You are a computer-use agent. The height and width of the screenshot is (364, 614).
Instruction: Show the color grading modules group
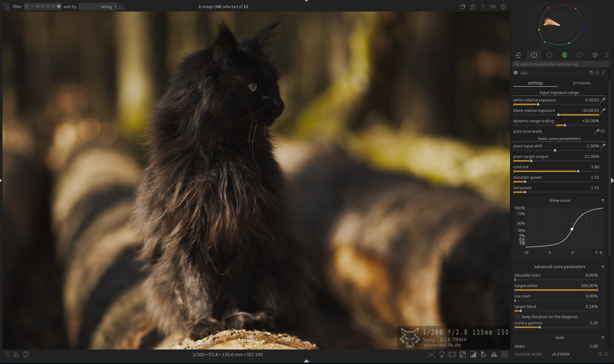point(564,55)
